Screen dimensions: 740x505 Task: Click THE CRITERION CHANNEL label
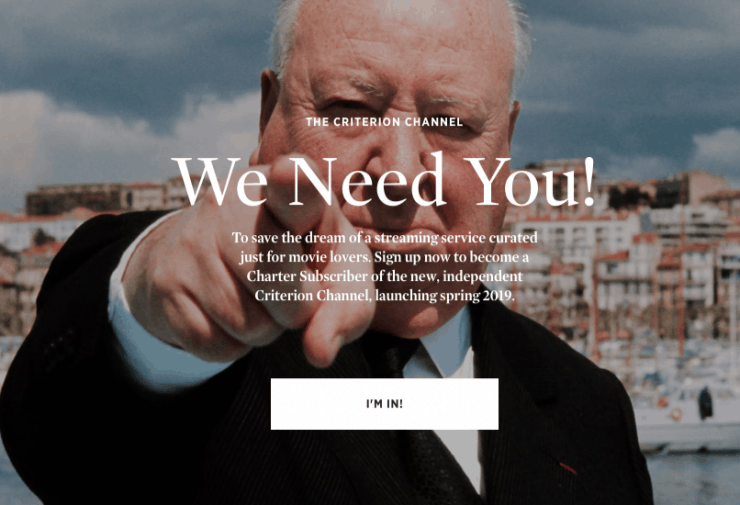[x=384, y=122]
